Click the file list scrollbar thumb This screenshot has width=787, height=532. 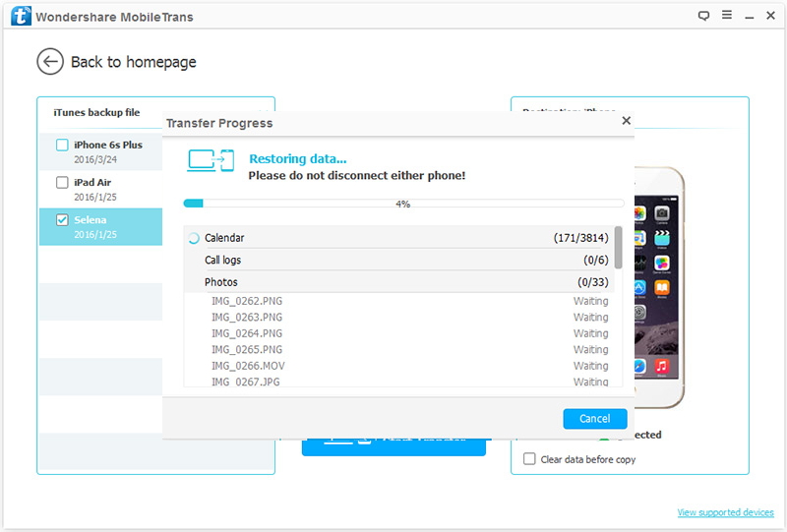coord(619,248)
